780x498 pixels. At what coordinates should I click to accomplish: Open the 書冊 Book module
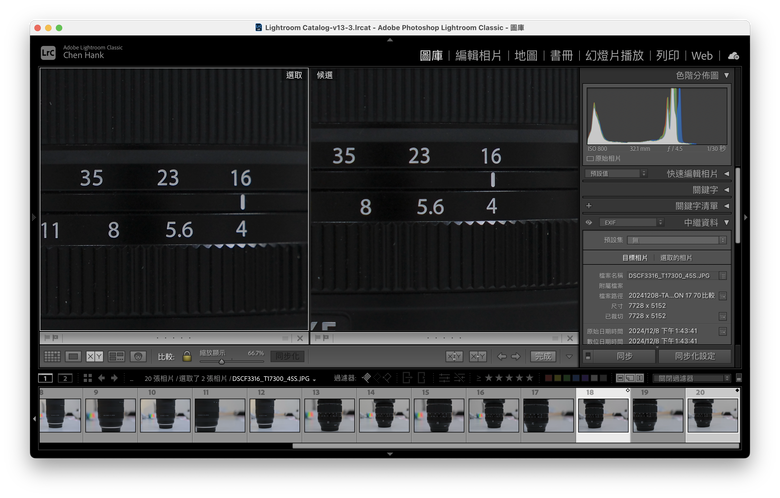click(562, 56)
